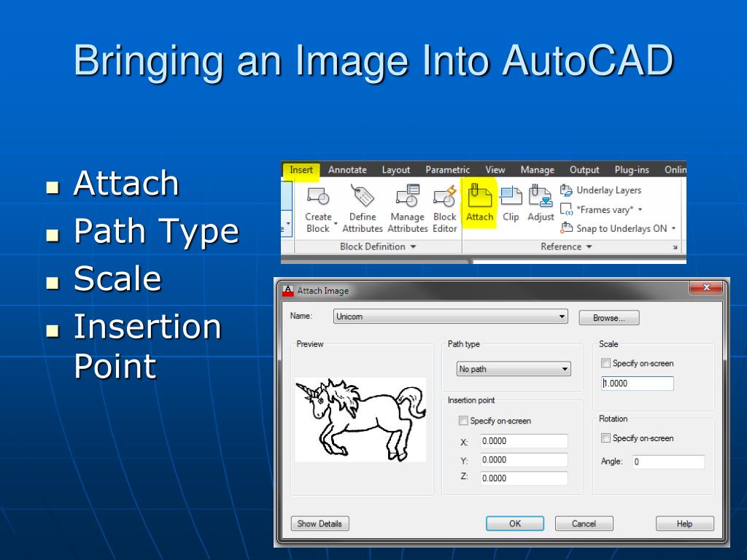
Task: Open the Annotate ribbon tab
Action: click(347, 170)
